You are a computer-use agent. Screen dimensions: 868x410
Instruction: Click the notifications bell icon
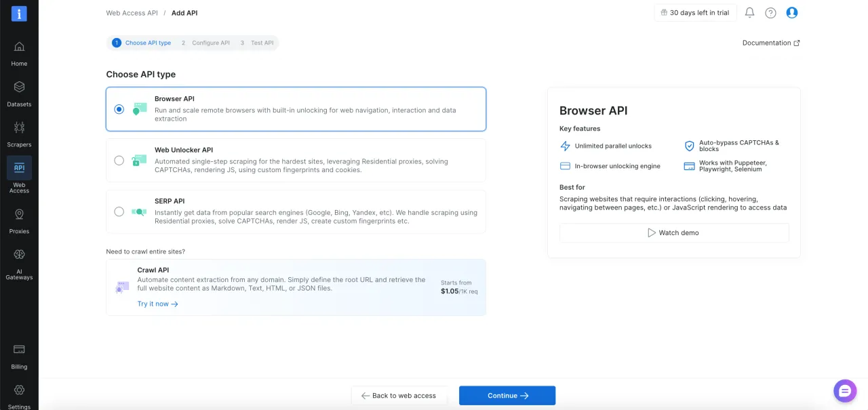(749, 13)
